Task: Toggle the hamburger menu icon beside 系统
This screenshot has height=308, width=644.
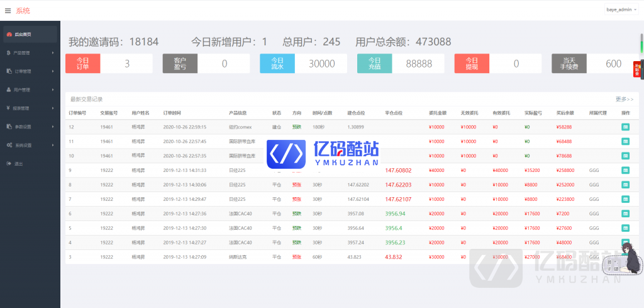Action: point(8,11)
